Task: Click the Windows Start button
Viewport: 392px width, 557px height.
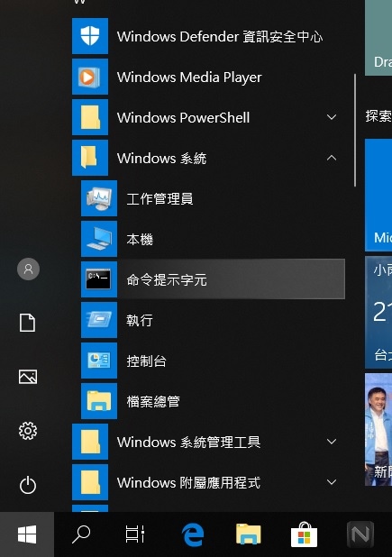Action: click(x=27, y=534)
